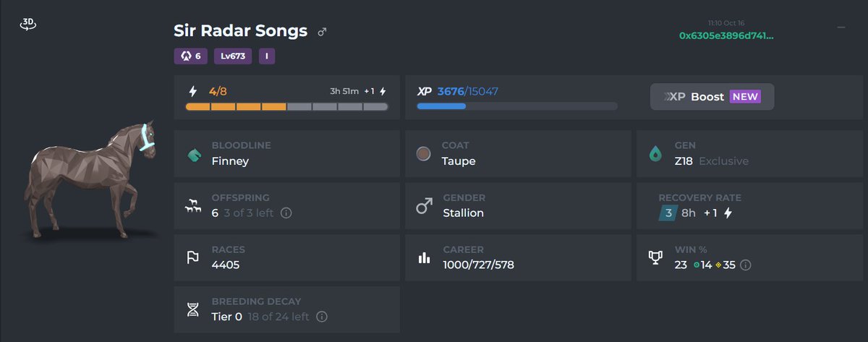Click the career bar chart icon

click(424, 258)
